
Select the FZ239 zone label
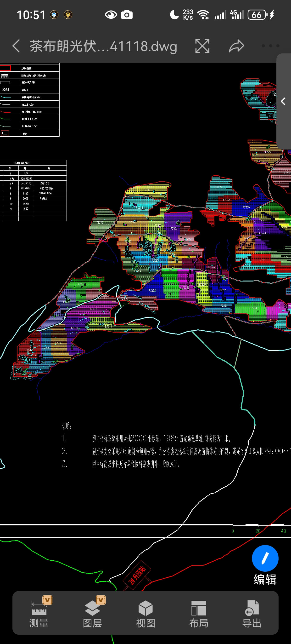pos(246,207)
